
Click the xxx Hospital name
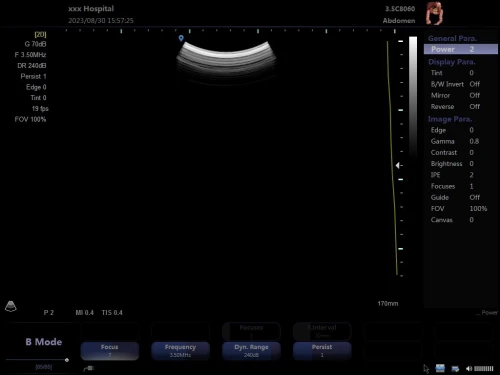tap(91, 9)
